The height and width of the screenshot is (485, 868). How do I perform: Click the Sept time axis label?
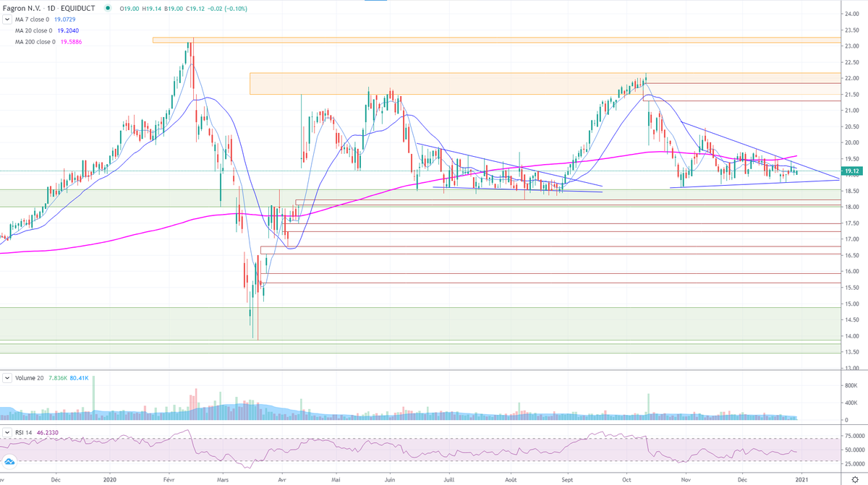coord(567,479)
